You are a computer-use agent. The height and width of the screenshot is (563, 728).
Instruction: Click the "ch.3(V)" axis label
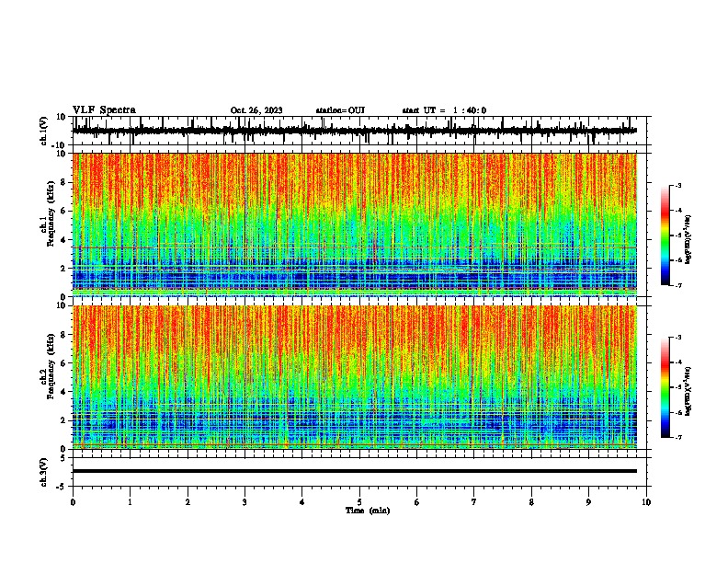coord(44,472)
